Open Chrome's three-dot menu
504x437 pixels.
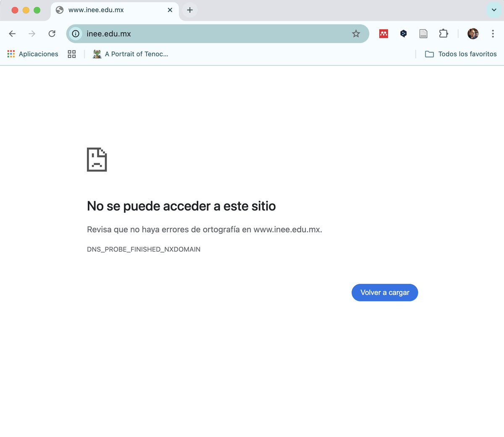(493, 34)
